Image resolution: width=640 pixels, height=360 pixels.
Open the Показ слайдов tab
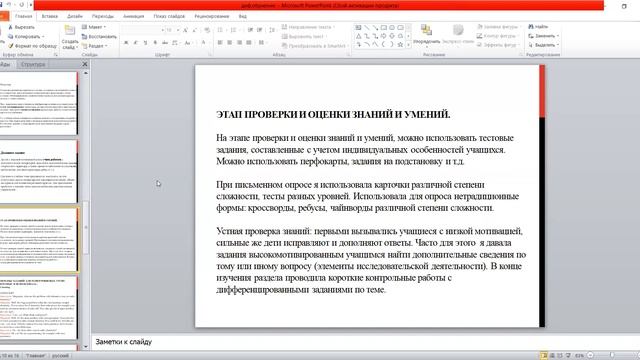click(169, 16)
